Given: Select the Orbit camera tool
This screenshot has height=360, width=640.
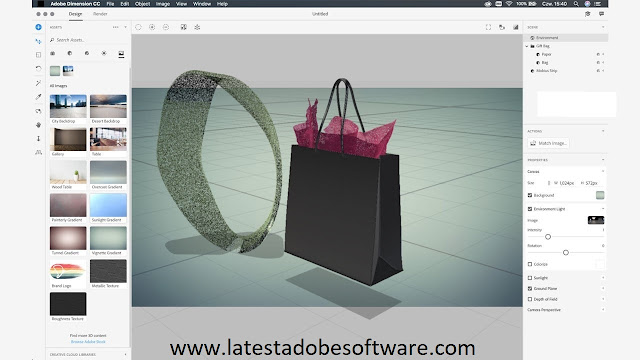Looking at the screenshot, I should [38, 111].
